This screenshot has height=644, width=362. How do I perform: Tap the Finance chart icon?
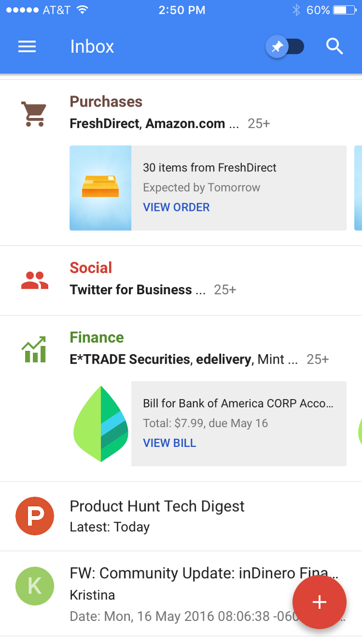(x=34, y=350)
